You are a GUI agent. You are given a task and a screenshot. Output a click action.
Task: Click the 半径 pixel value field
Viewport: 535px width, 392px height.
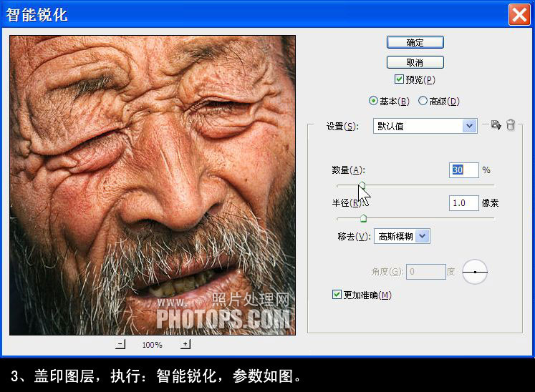click(x=464, y=203)
